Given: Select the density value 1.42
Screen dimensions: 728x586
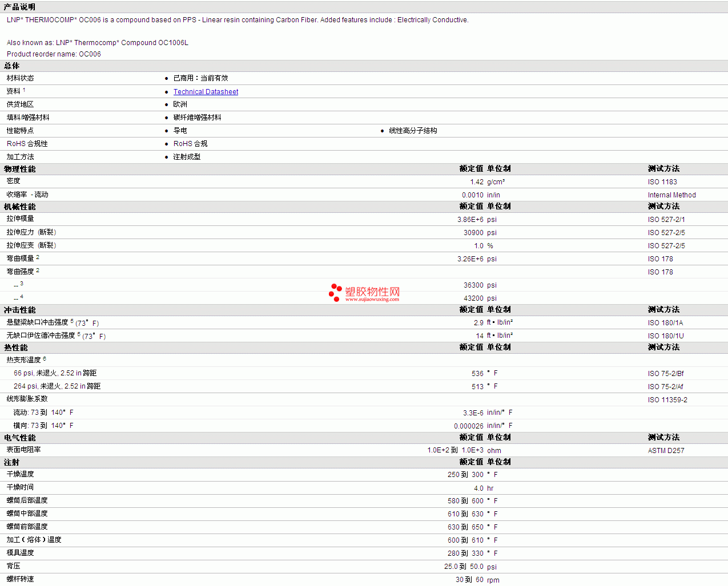Looking at the screenshot, I should [477, 182].
